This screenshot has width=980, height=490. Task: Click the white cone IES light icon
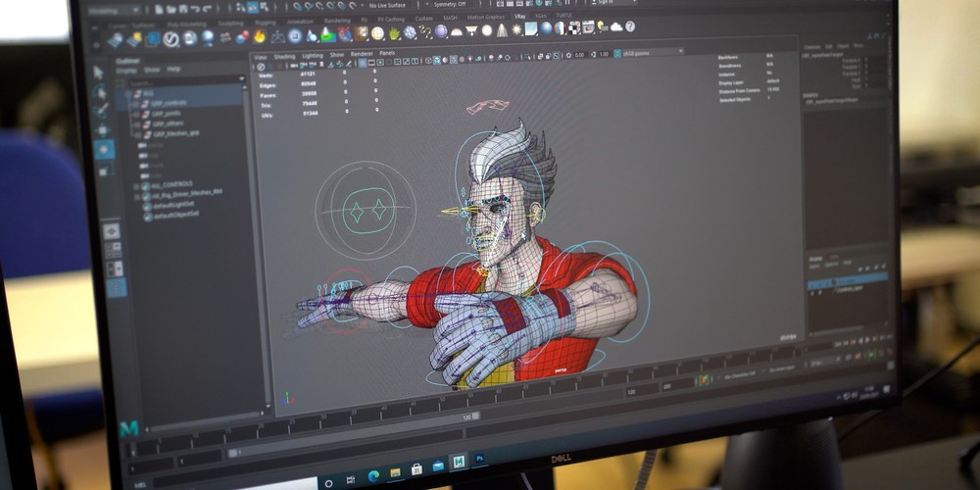[x=502, y=30]
